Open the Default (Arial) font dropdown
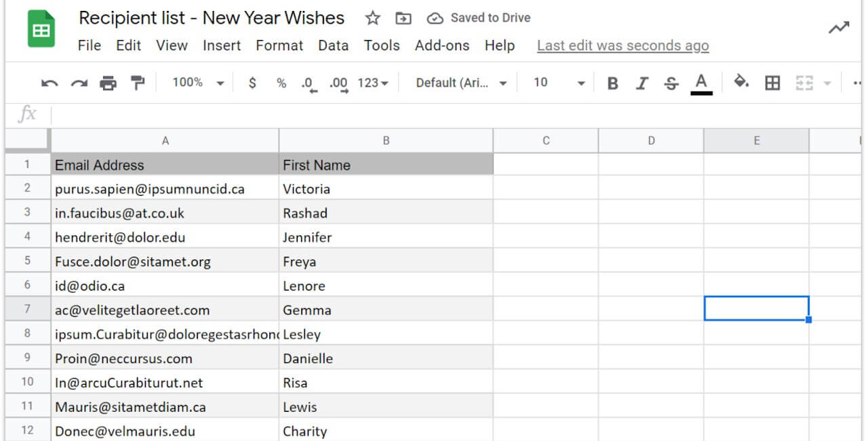 tap(461, 83)
